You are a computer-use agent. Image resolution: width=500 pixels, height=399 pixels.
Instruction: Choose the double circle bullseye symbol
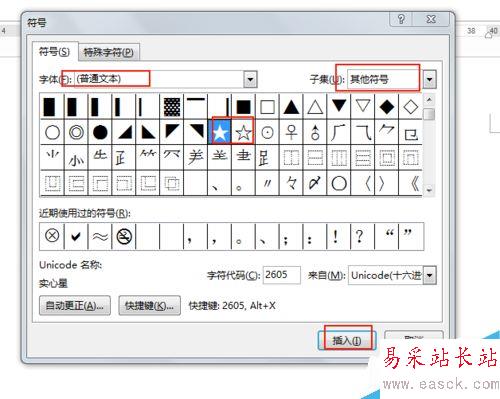76,132
